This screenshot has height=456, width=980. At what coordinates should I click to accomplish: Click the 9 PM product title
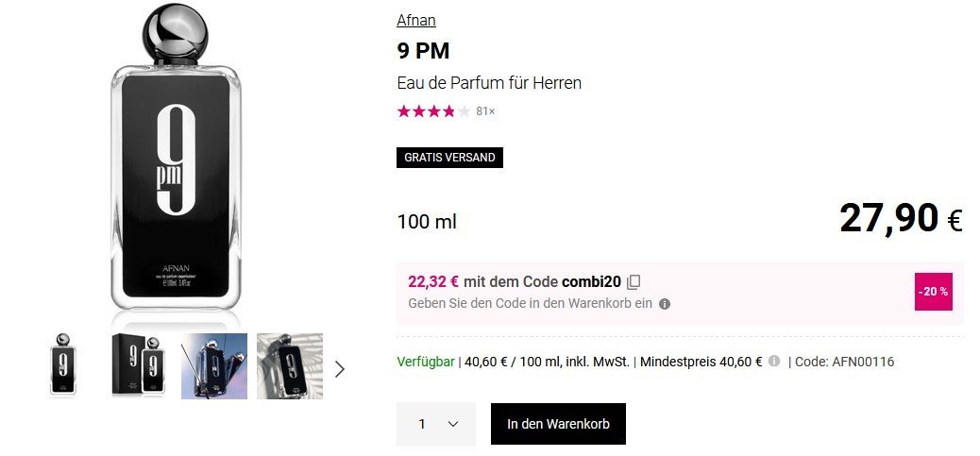pyautogui.click(x=424, y=50)
